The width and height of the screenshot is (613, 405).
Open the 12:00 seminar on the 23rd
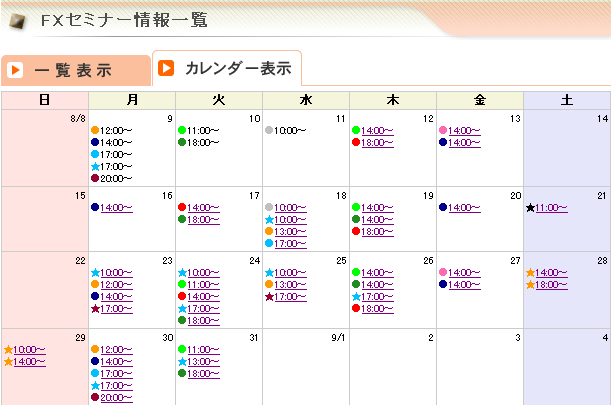click(117, 285)
